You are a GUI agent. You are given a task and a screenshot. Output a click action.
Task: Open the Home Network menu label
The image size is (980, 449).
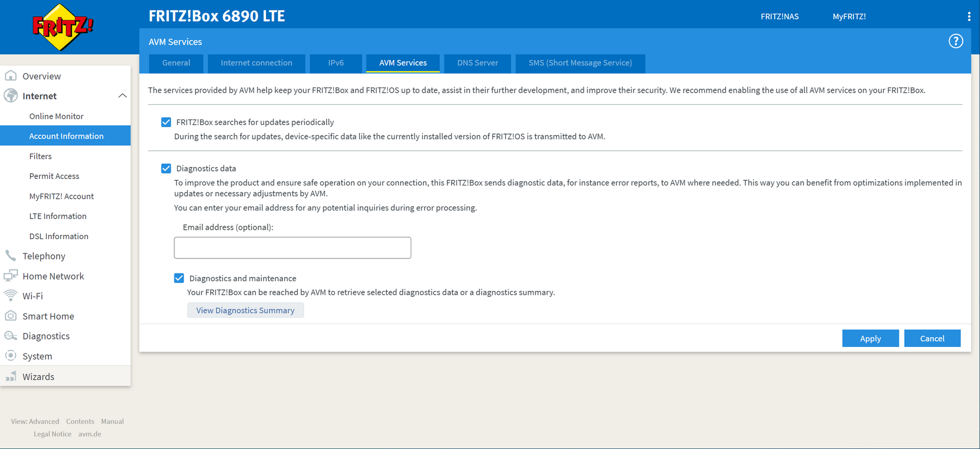[53, 276]
